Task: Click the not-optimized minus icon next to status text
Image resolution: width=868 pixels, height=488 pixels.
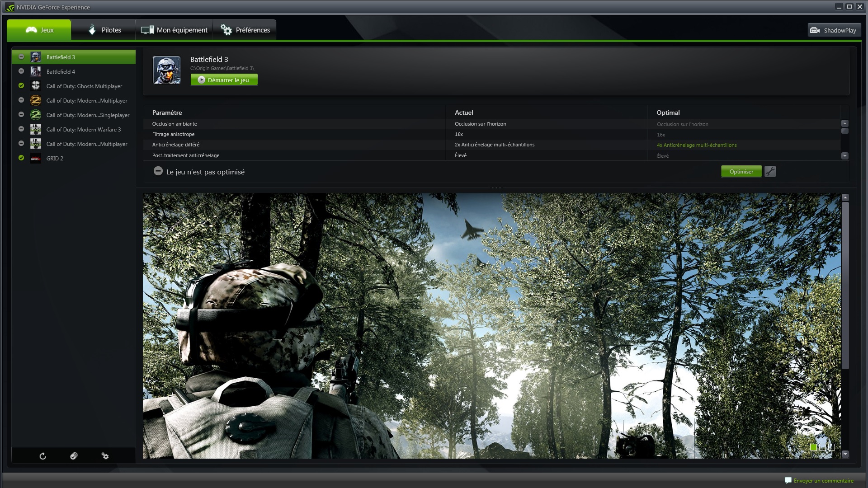Action: point(158,171)
